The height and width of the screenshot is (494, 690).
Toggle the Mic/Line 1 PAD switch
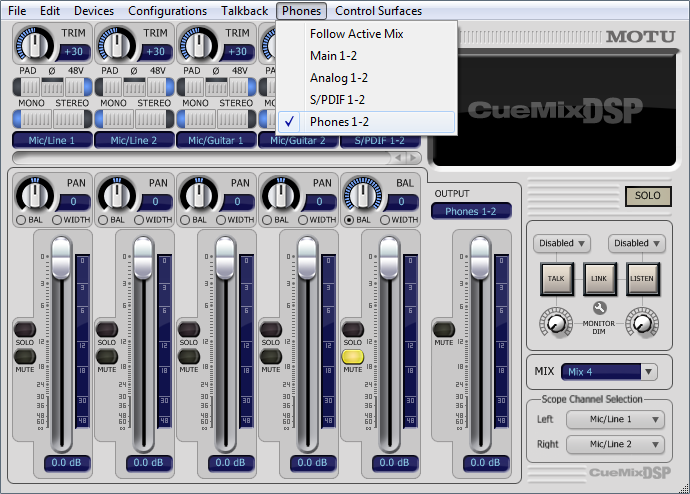28,87
